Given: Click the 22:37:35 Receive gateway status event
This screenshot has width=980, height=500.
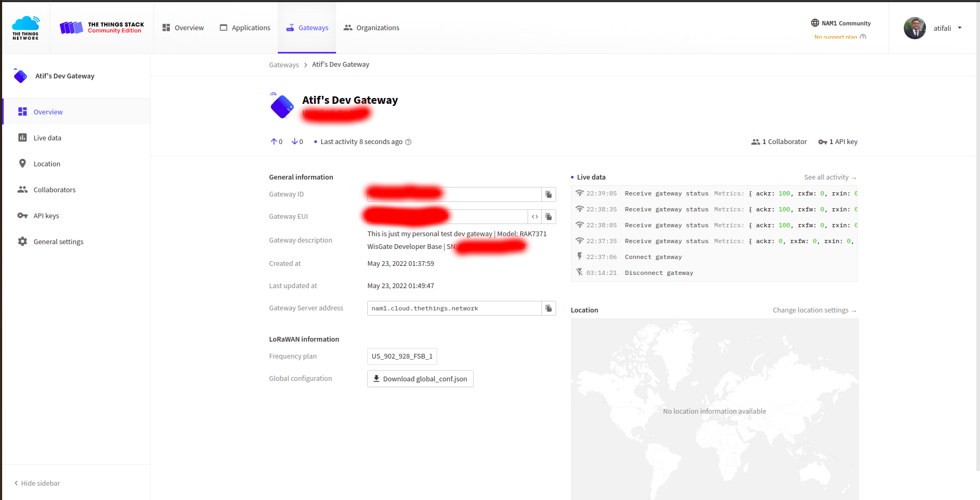Looking at the screenshot, I should click(x=714, y=241).
